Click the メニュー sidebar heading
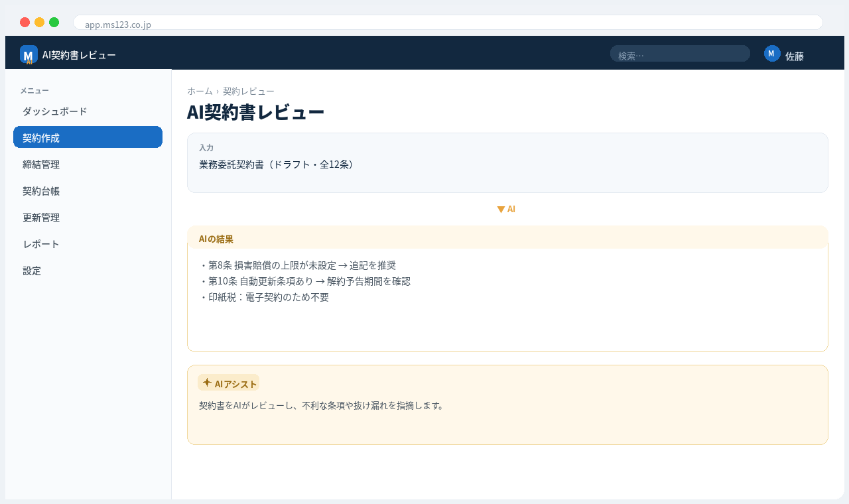This screenshot has width=849, height=504. (34, 91)
